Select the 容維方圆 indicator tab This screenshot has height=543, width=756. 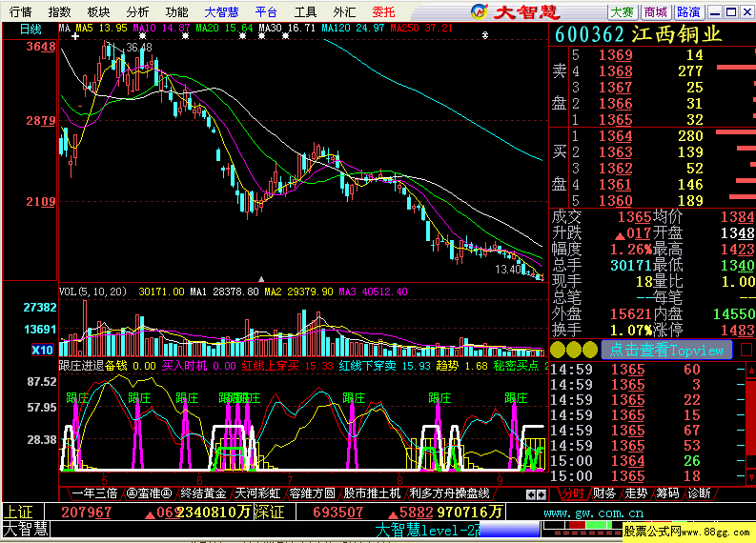(312, 493)
